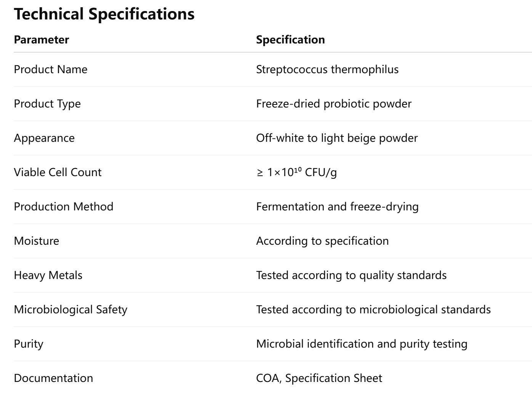Click the CFU/g cell count value
The width and height of the screenshot is (532, 401).
(x=296, y=172)
